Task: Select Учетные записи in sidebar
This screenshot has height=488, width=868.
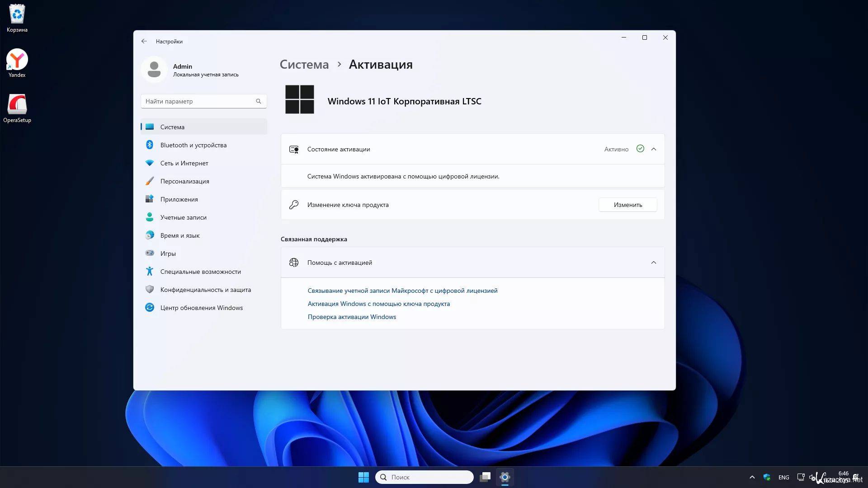Action: [x=183, y=217]
